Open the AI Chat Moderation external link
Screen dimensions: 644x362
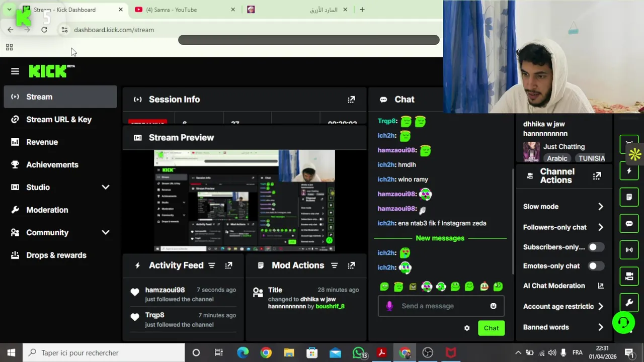point(600,286)
